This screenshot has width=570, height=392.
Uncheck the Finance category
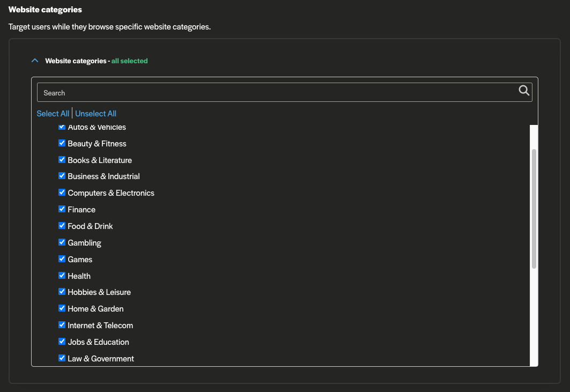(x=62, y=209)
